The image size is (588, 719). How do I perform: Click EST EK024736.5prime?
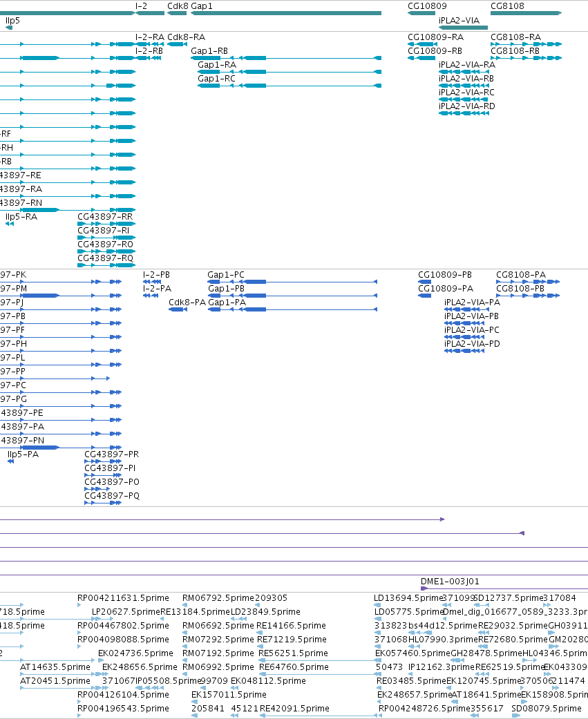click(x=135, y=653)
